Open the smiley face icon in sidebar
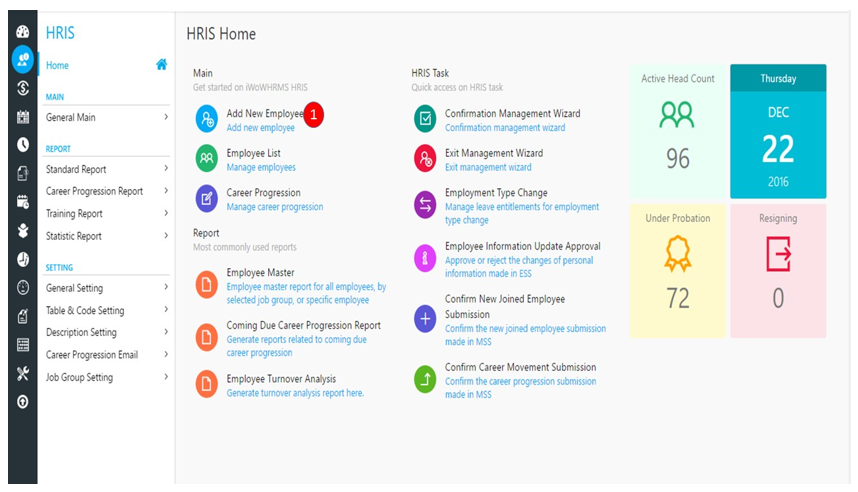858x492 pixels. pos(22,287)
